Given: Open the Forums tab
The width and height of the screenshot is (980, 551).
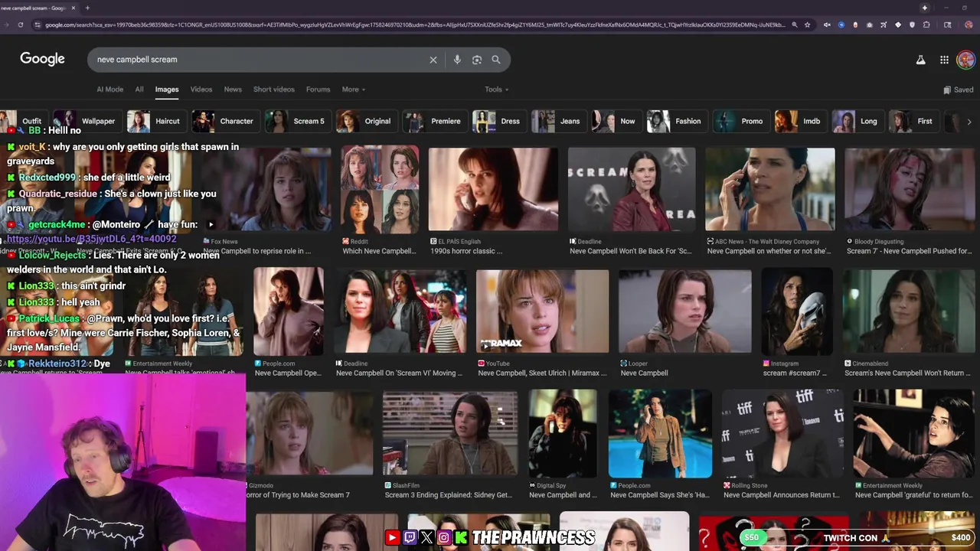Looking at the screenshot, I should coord(318,90).
